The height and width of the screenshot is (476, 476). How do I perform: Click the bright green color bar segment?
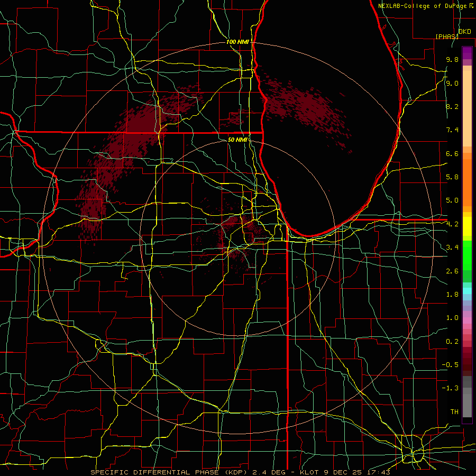click(467, 255)
